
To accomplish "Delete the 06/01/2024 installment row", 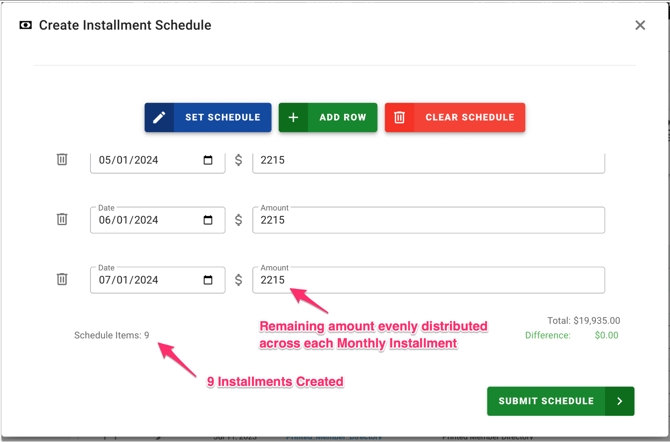I will coord(62,220).
